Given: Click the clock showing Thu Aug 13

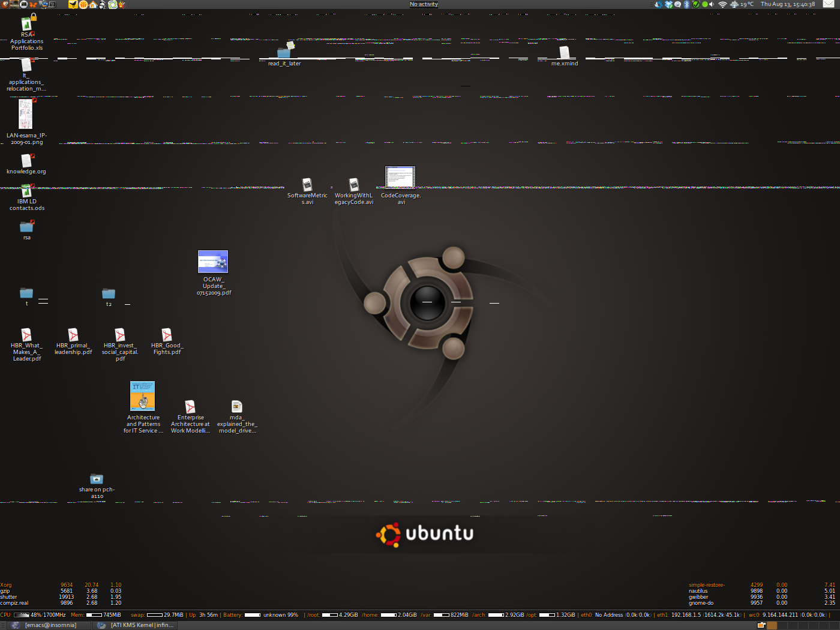Looking at the screenshot, I should pyautogui.click(x=788, y=4).
